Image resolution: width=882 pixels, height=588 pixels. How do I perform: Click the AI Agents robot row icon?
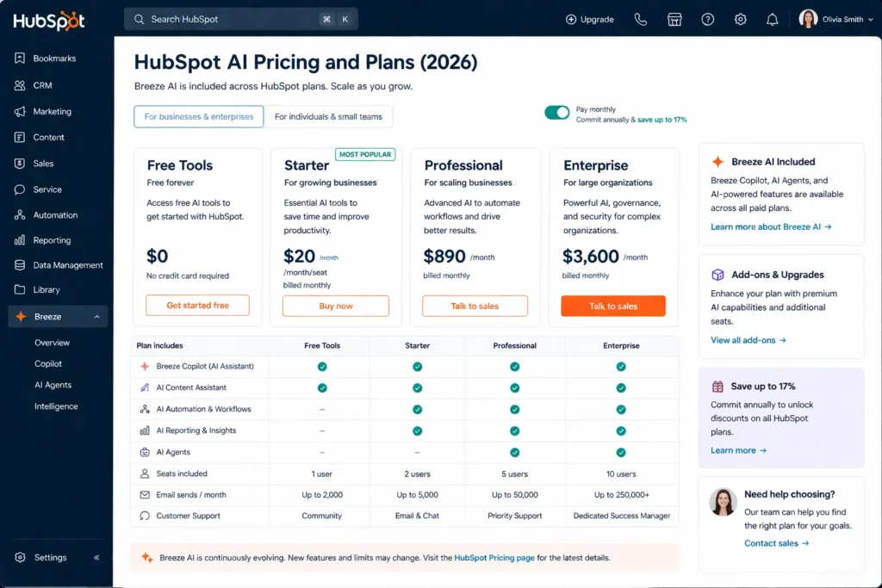pyautogui.click(x=145, y=452)
